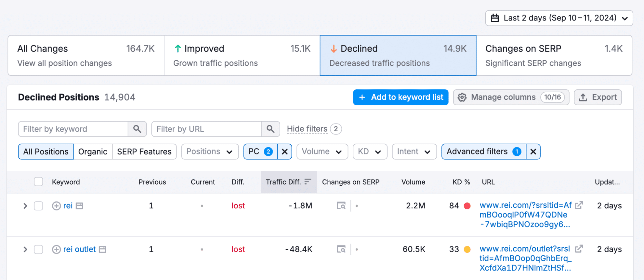This screenshot has height=280, width=644.
Task: Open the Advanced filters panel
Action: tap(484, 152)
